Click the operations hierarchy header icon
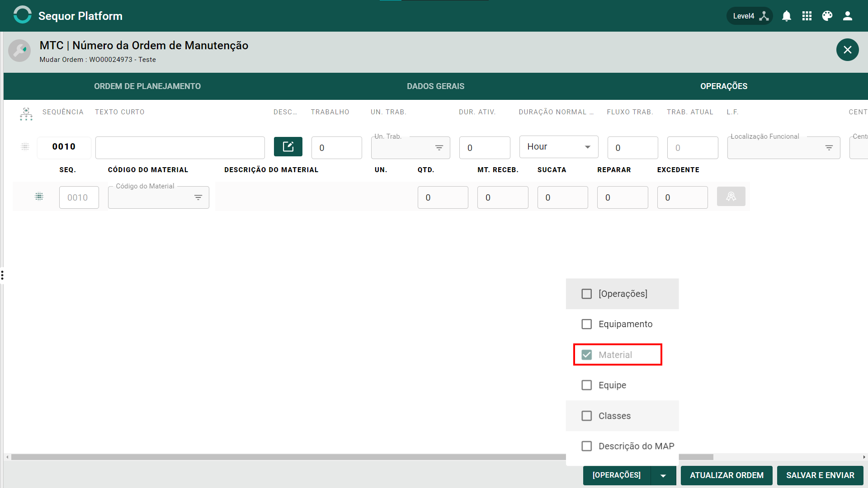The width and height of the screenshot is (868, 488). pyautogui.click(x=26, y=114)
